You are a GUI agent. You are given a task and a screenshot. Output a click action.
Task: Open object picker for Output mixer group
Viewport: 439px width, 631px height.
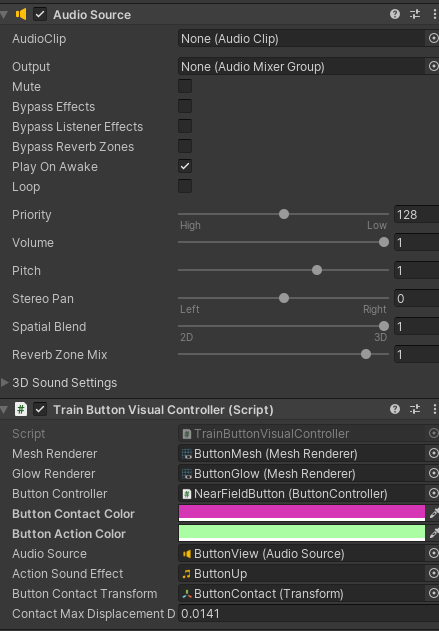433,66
